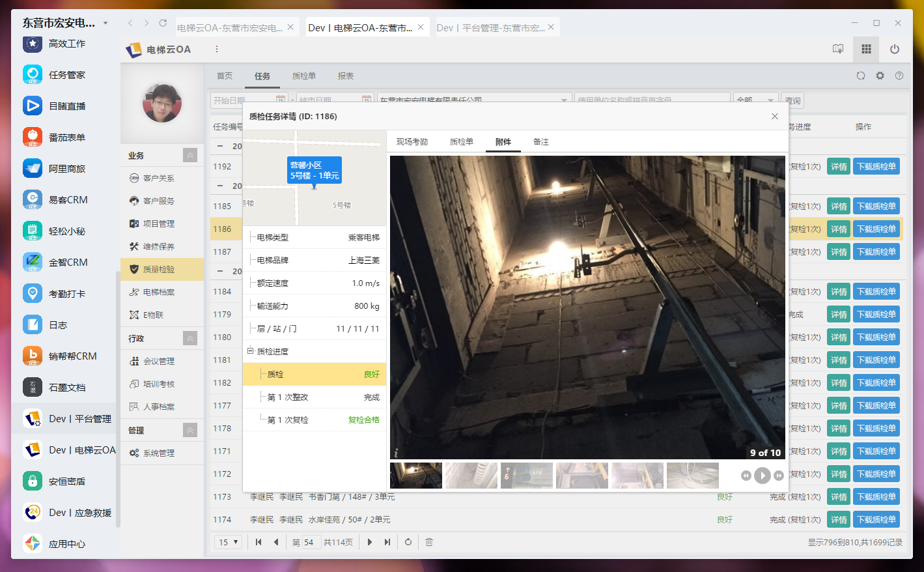Open 任务管家 app icon
Image resolution: width=924 pixels, height=572 pixels.
(x=33, y=75)
